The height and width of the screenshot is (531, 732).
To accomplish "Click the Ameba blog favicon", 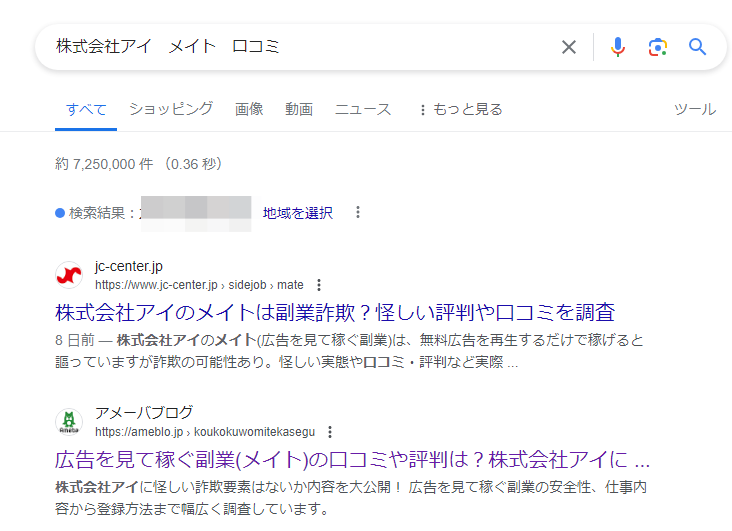I will coord(69,422).
